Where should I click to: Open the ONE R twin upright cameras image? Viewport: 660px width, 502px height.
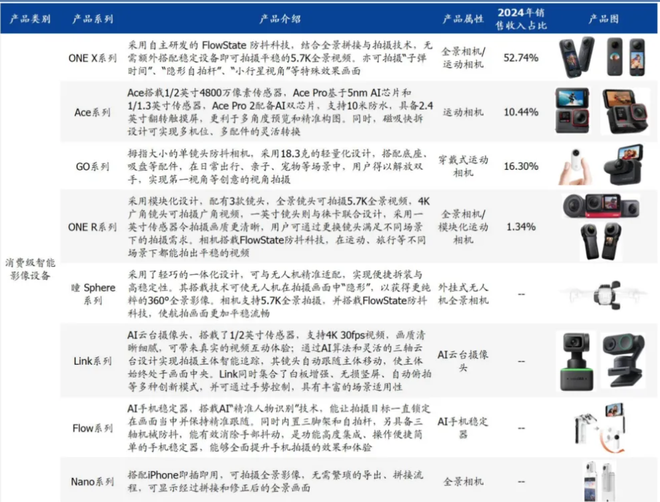click(x=601, y=242)
